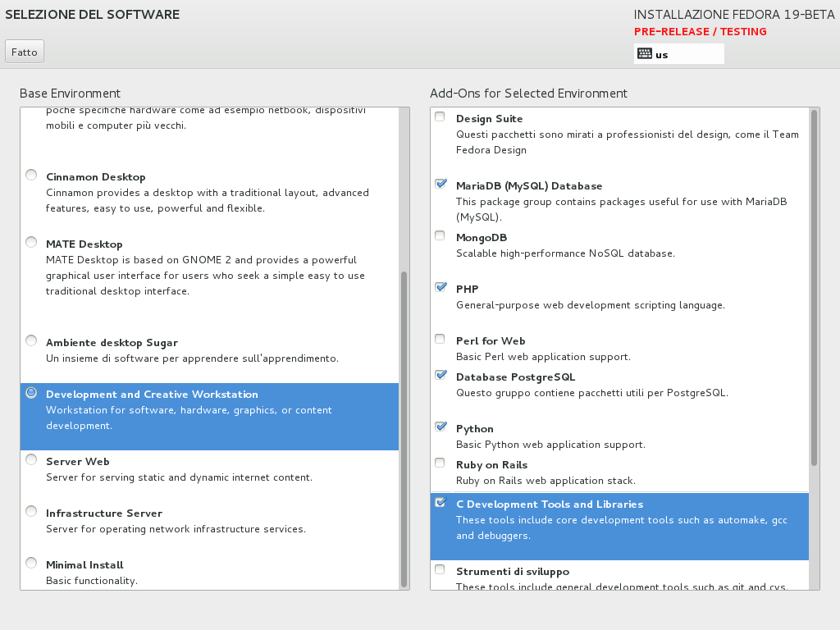840x630 pixels.
Task: Click the Fatto button
Action: pyautogui.click(x=25, y=52)
